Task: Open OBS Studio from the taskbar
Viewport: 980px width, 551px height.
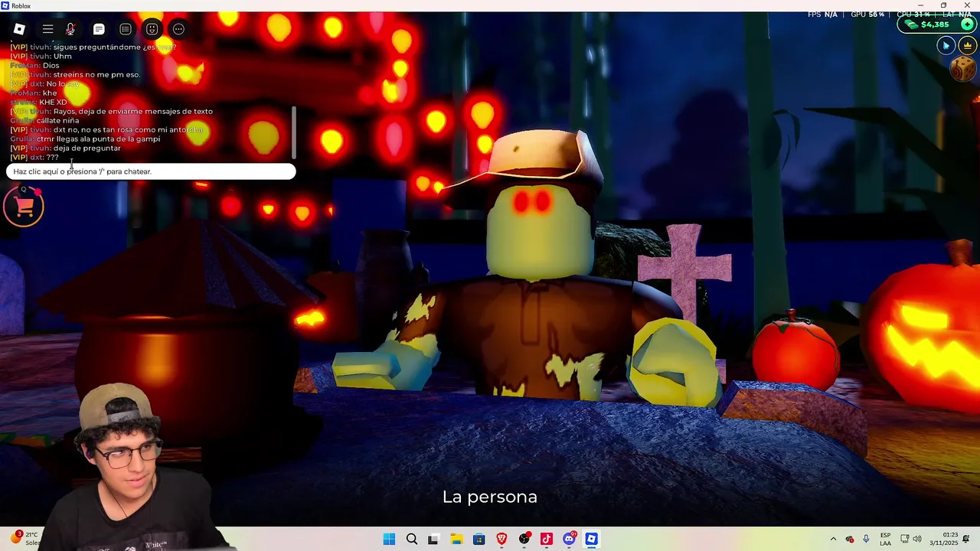Action: tap(524, 539)
